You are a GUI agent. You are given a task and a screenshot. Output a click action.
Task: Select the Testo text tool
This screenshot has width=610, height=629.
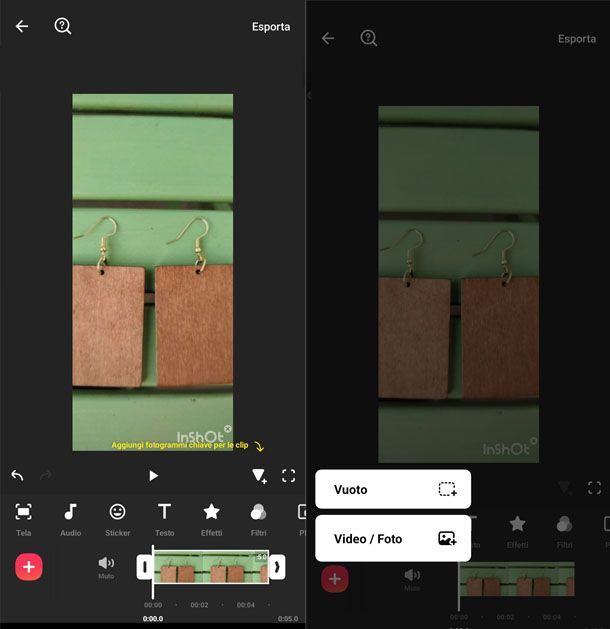(x=164, y=519)
